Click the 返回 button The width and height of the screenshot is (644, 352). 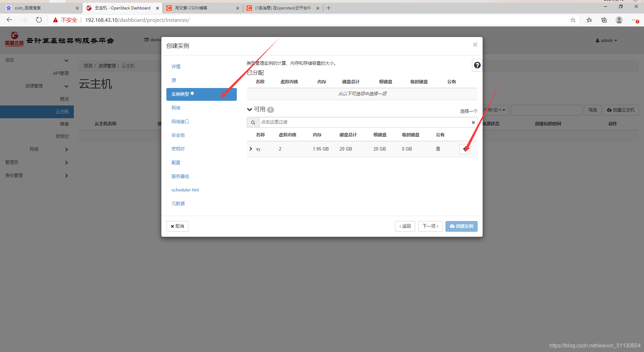[x=405, y=226]
